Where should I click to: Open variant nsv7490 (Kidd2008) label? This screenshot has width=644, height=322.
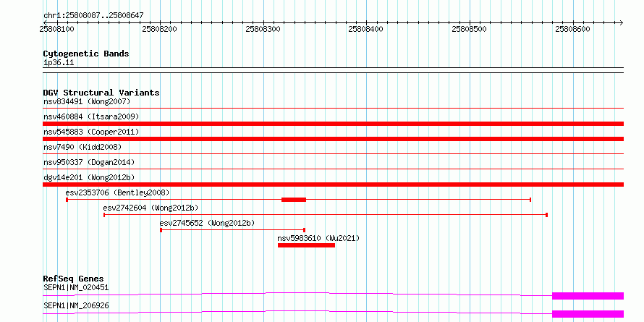click(x=82, y=147)
